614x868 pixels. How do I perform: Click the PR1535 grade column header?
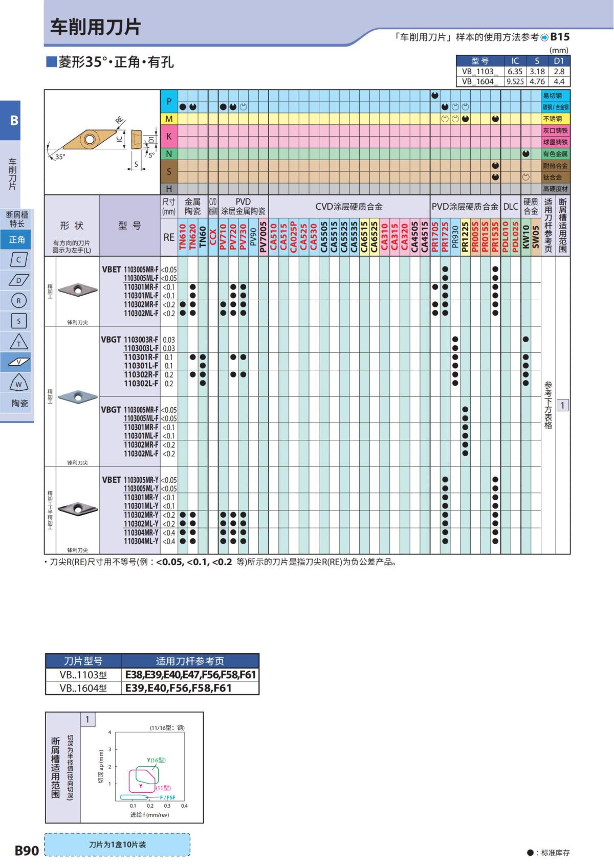coord(495,237)
